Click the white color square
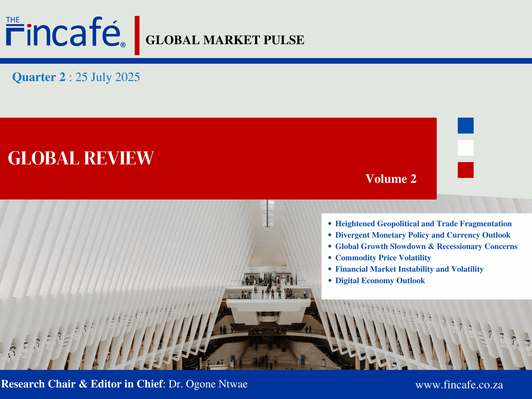This screenshot has height=399, width=532. 465,148
